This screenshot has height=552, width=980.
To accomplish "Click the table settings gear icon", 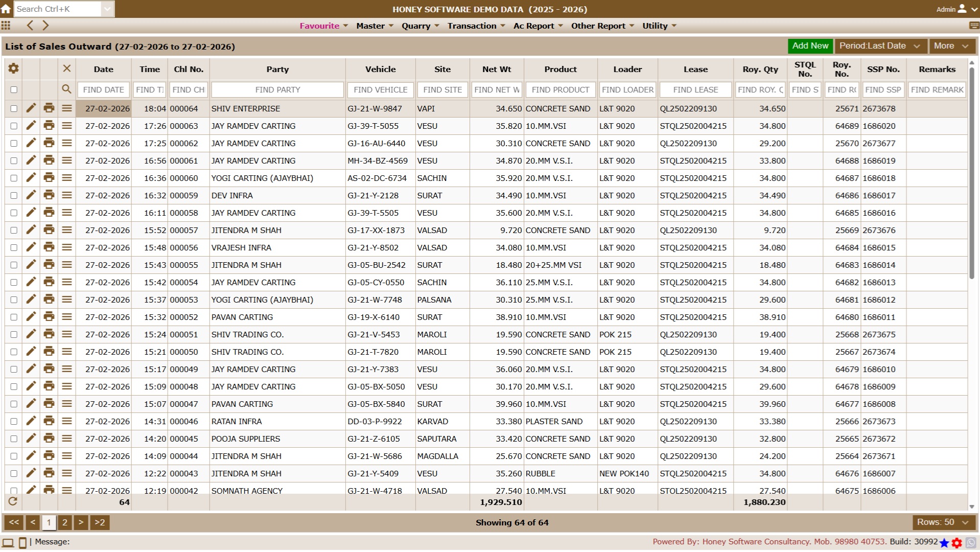I will pyautogui.click(x=13, y=68).
